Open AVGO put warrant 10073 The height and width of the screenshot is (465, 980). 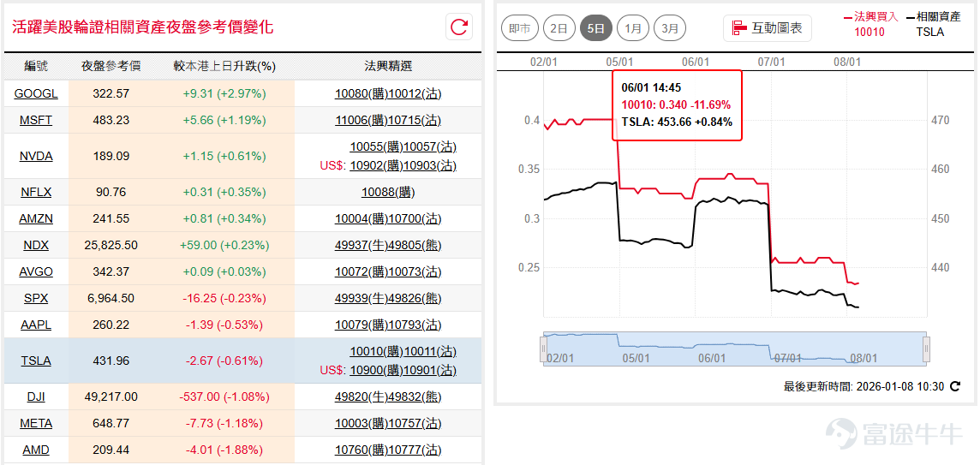pyautogui.click(x=415, y=271)
